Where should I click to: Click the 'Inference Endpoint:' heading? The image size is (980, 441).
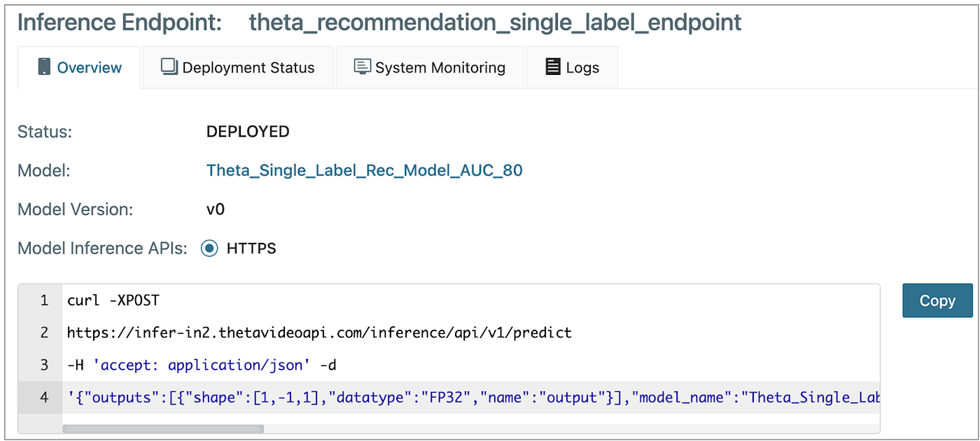120,22
